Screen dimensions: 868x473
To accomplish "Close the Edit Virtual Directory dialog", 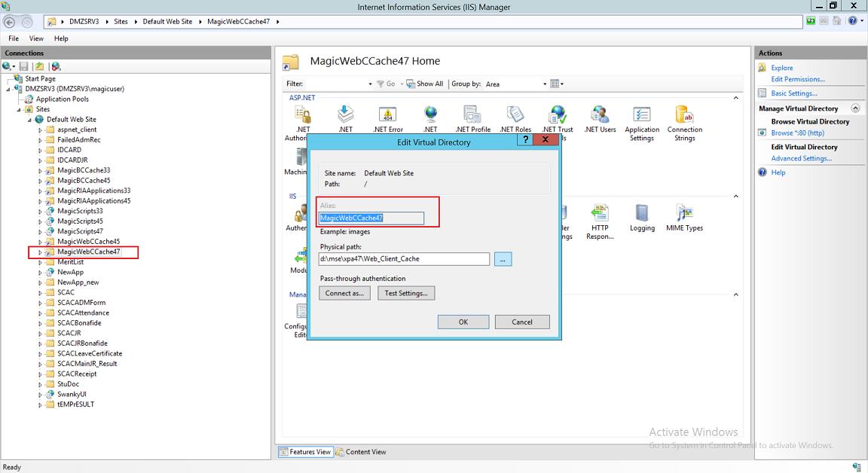I will [546, 139].
